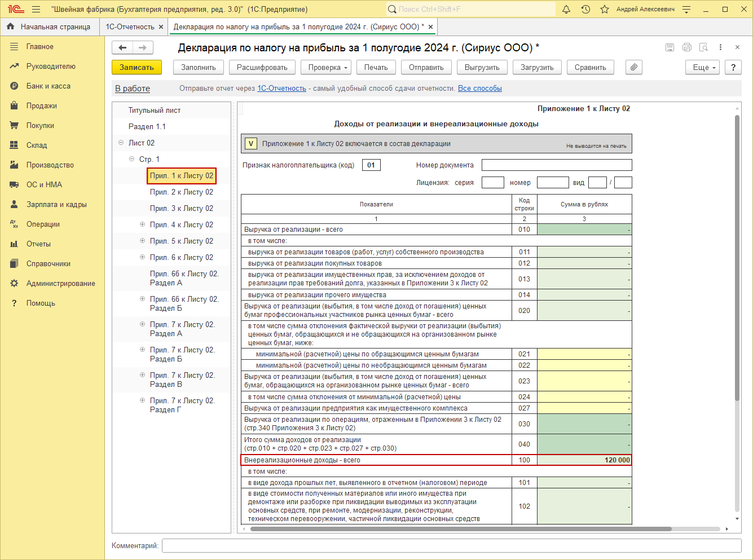Click the Расшифровать button

(x=262, y=67)
